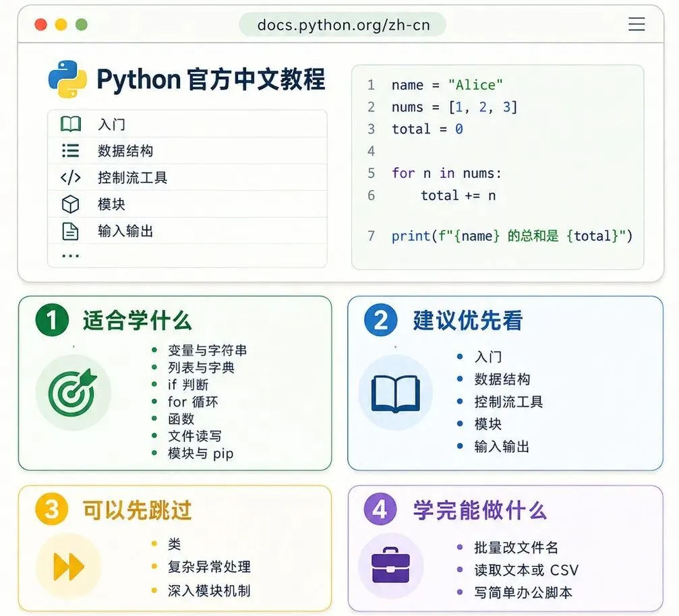Click the green number 1 badge
The height and width of the screenshot is (616, 679).
click(x=52, y=320)
